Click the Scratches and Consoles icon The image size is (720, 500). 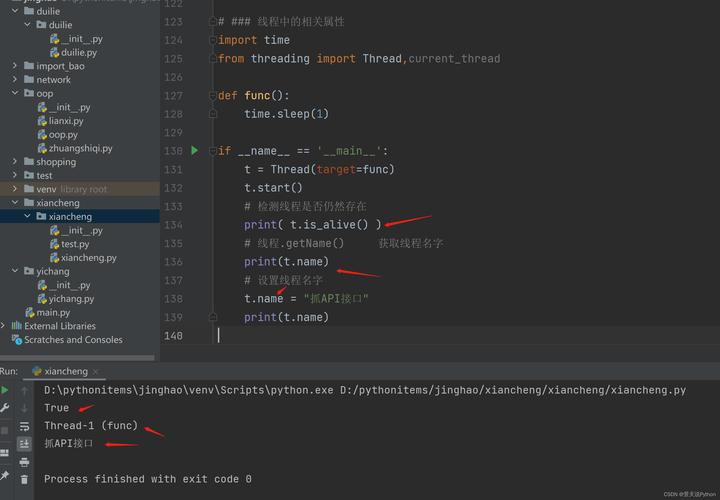click(x=17, y=340)
